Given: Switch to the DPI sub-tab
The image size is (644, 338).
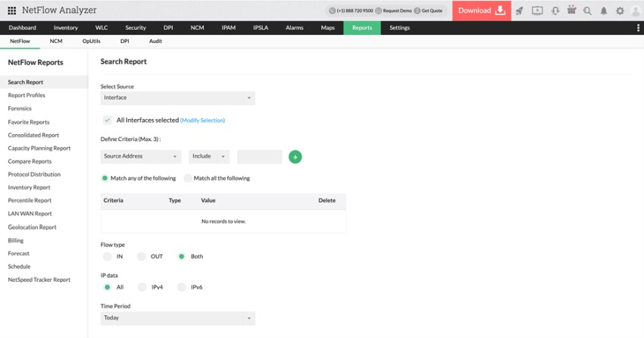Looking at the screenshot, I should coord(125,41).
